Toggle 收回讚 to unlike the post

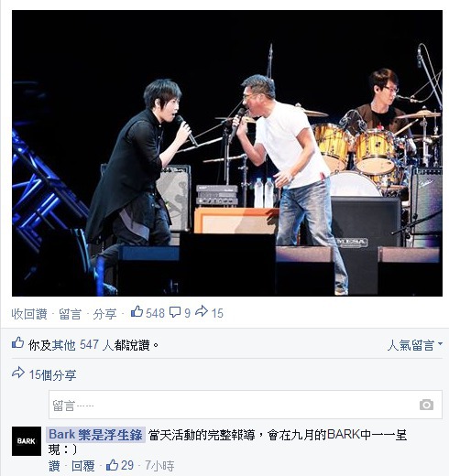click(x=29, y=314)
